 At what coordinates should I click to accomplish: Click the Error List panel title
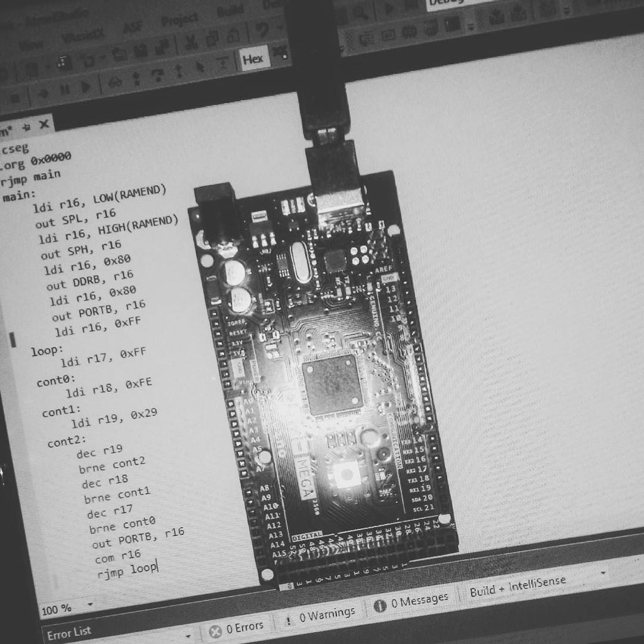tap(69, 633)
